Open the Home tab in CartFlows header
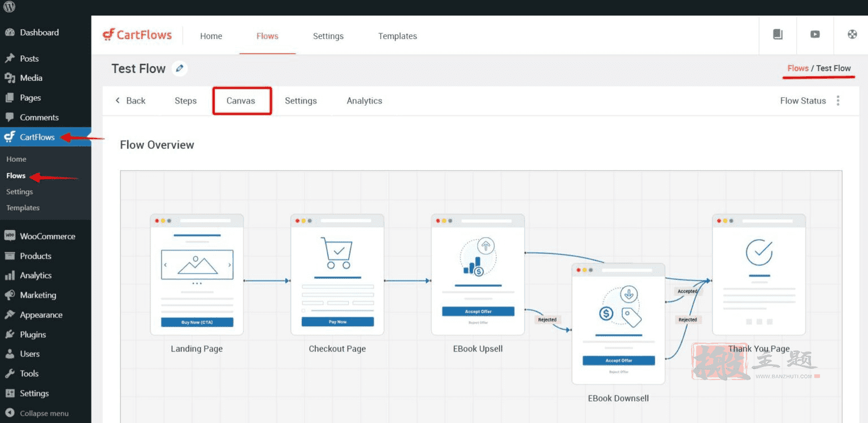868x423 pixels. [x=211, y=36]
